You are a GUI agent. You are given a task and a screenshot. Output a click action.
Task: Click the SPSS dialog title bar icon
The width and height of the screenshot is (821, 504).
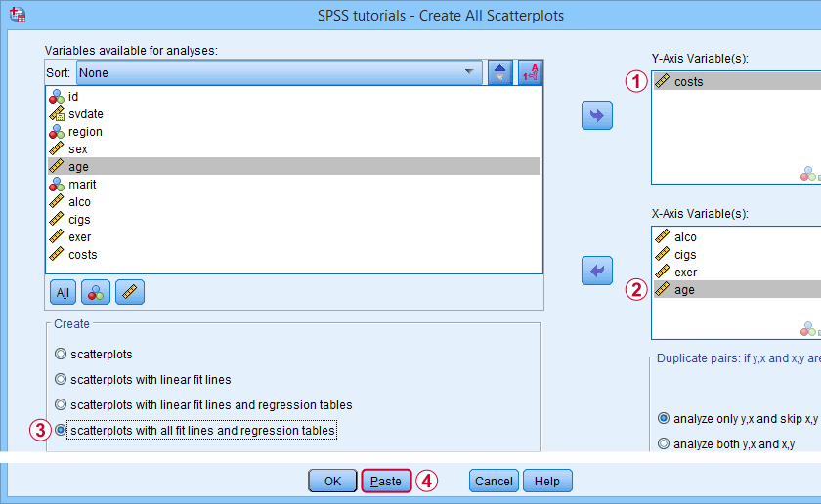[x=18, y=15]
